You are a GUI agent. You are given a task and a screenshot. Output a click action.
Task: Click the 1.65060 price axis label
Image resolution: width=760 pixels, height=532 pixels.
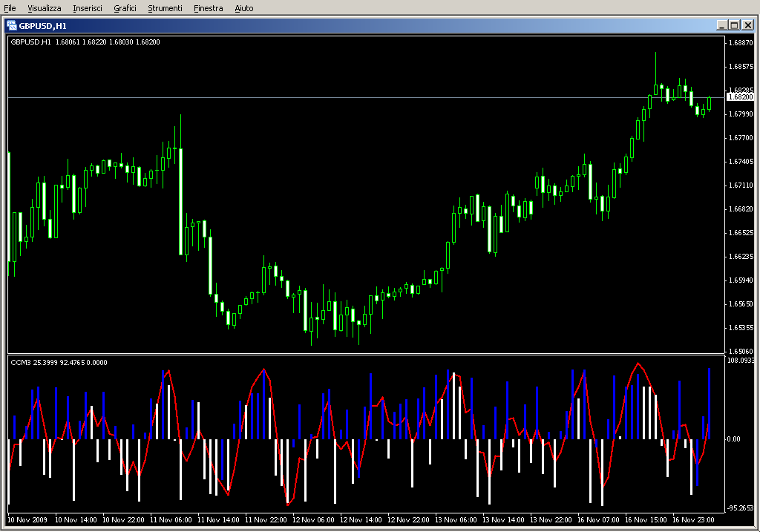[x=741, y=351]
